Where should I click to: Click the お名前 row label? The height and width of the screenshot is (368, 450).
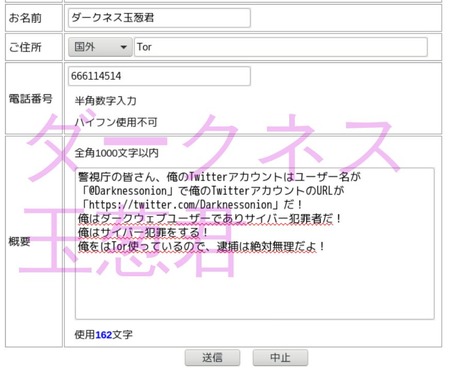(25, 18)
